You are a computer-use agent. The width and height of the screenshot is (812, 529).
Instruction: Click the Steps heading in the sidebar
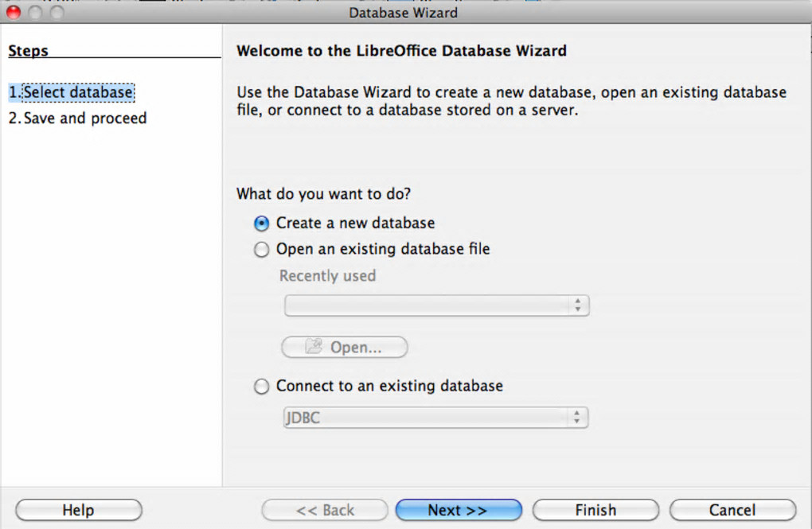[28, 51]
